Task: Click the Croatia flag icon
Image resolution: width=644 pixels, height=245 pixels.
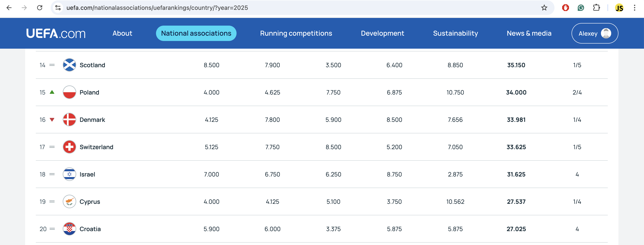Action: coord(69,229)
